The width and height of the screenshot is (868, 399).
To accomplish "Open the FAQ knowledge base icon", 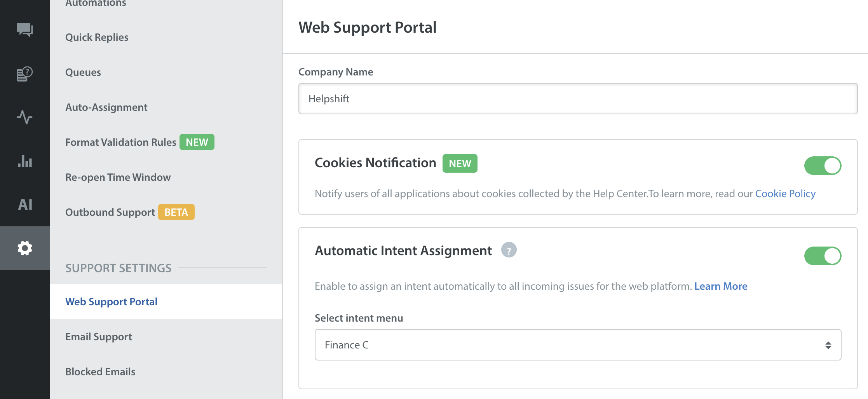I will [x=25, y=74].
